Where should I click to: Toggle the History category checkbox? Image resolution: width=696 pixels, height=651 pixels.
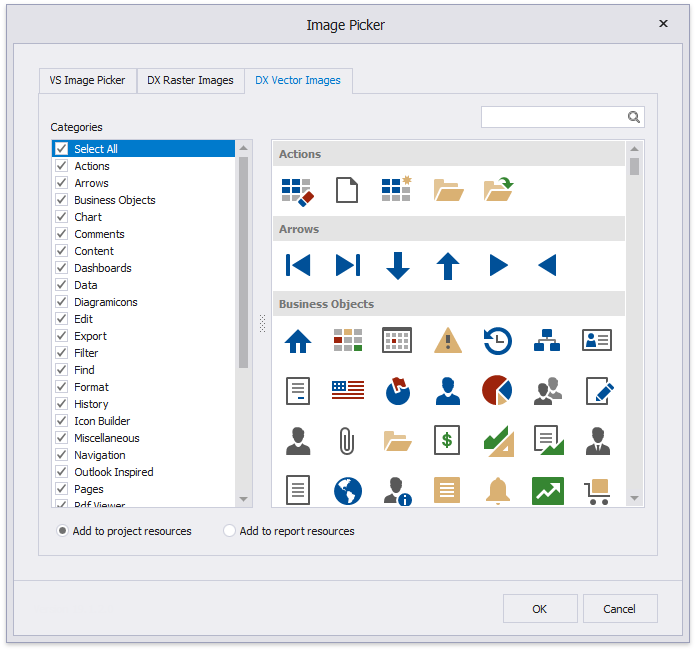(x=62, y=403)
